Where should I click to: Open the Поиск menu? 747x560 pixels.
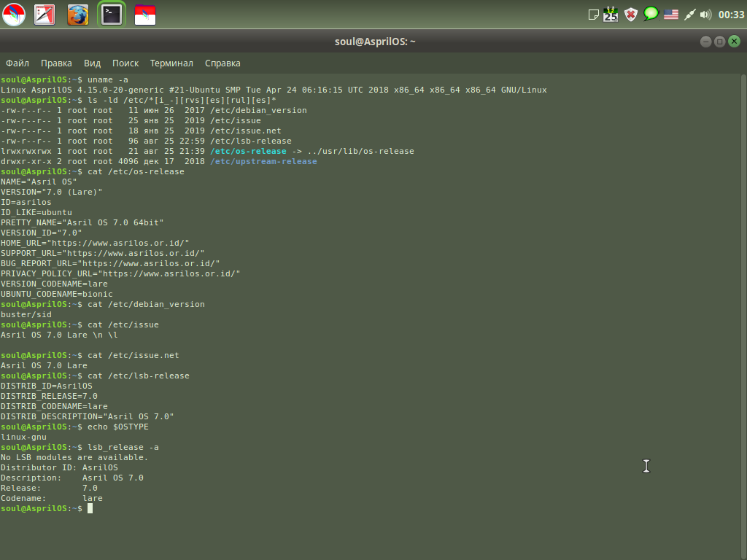click(125, 63)
